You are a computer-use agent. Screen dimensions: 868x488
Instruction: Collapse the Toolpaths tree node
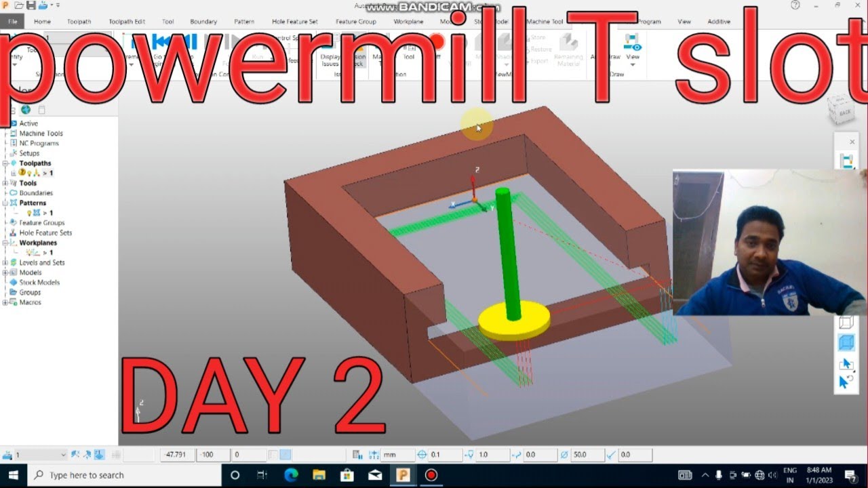tap(5, 163)
